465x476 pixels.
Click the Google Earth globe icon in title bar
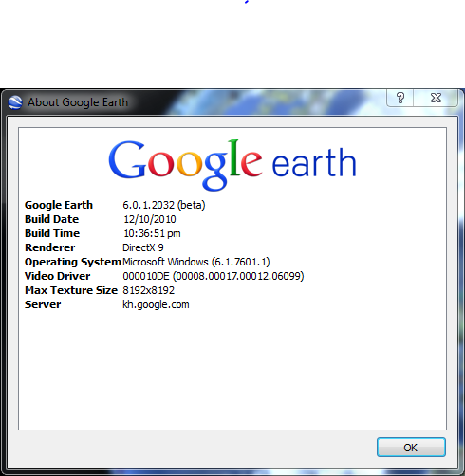click(15, 102)
